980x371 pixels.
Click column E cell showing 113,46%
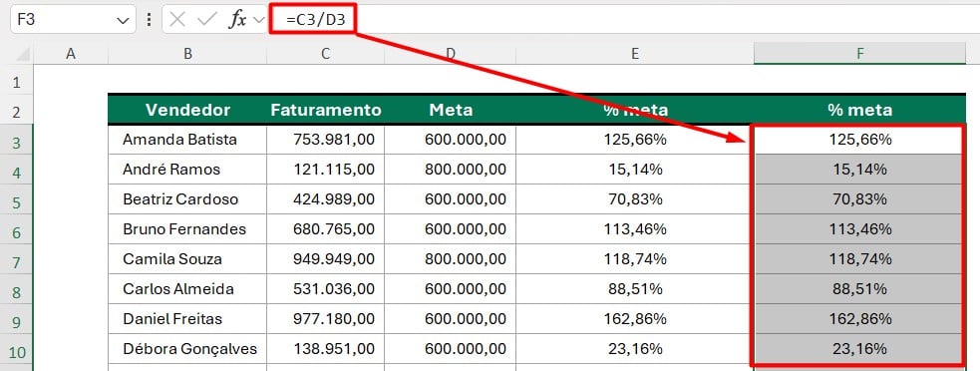click(635, 229)
